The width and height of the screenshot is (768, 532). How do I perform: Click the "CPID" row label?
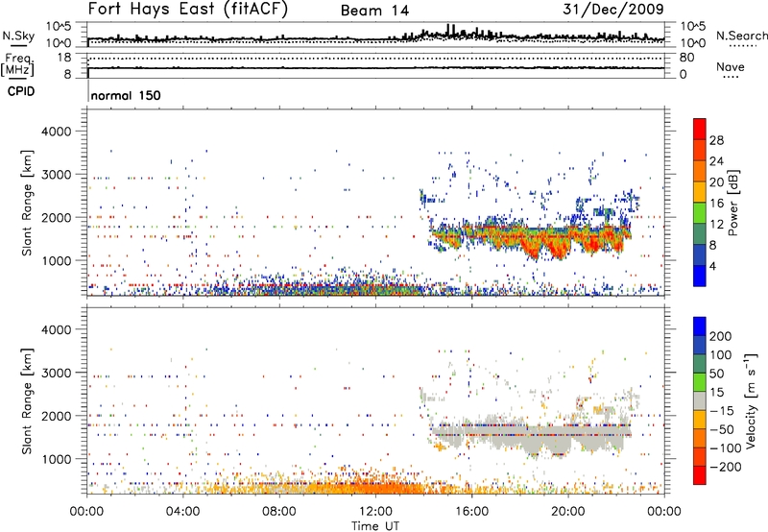[x=21, y=91]
